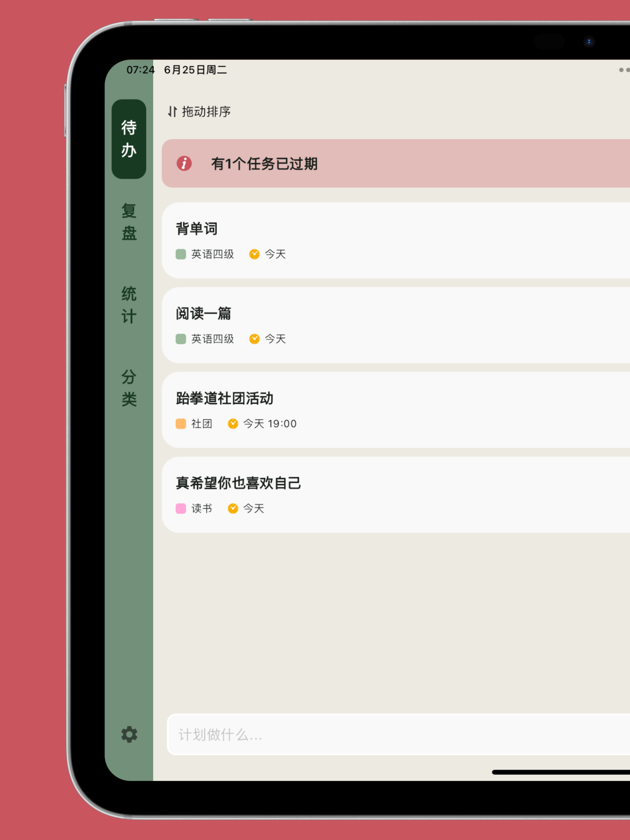Click the 6月25日周二 status bar date
630x840 pixels.
(x=195, y=70)
